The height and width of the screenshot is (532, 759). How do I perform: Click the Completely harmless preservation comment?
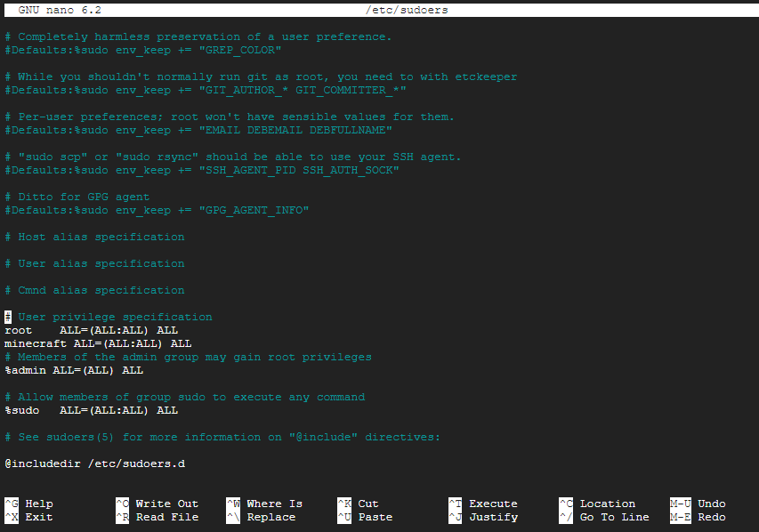[x=198, y=36]
